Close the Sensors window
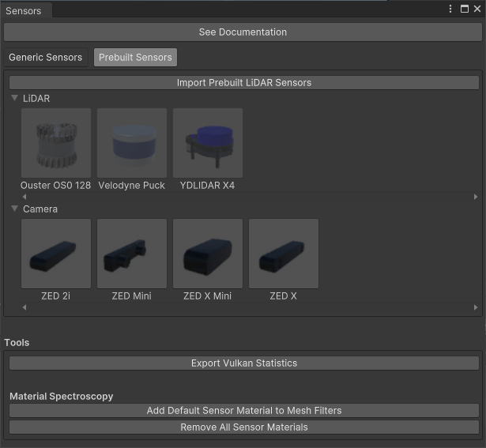Image resolution: width=486 pixels, height=448 pixels. point(477,9)
